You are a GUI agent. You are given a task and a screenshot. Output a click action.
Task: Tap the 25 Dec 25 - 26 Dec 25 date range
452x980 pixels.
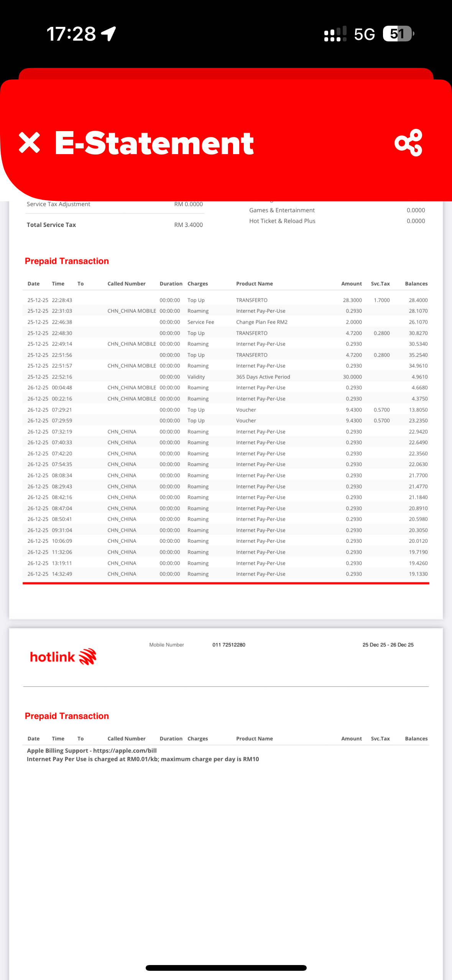(388, 645)
